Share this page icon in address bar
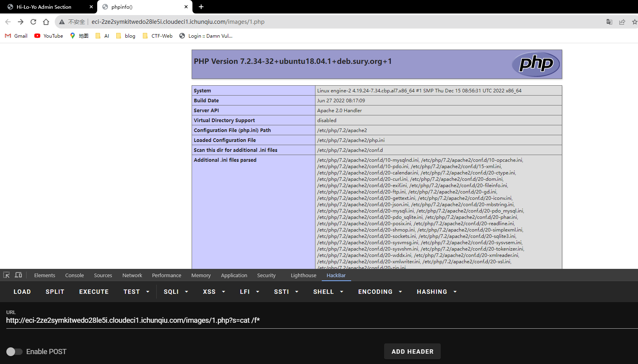The width and height of the screenshot is (638, 364). click(x=622, y=22)
